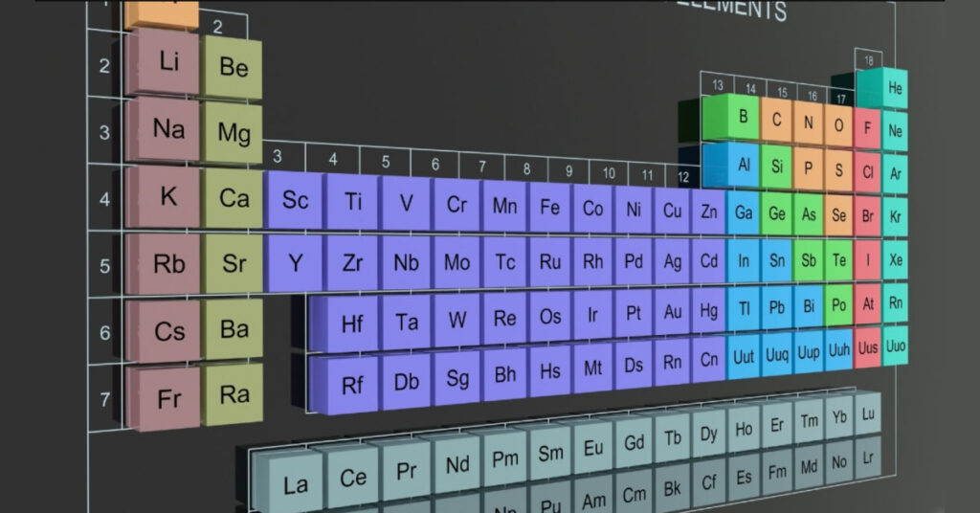Click the Lithium (Li) element tile
Image resolution: width=980 pixels, height=513 pixels.
pyautogui.click(x=168, y=63)
